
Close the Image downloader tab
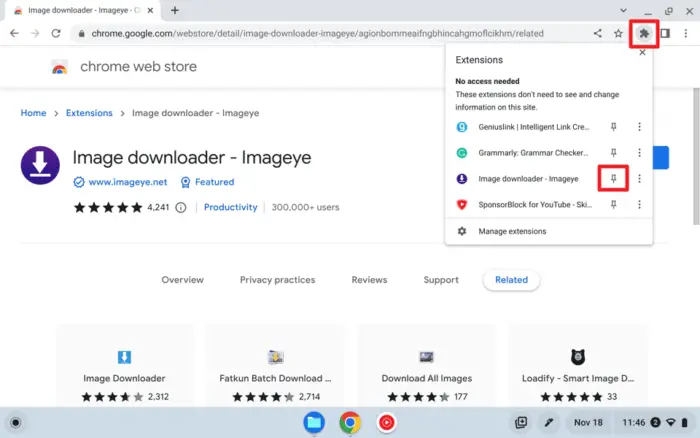150,10
